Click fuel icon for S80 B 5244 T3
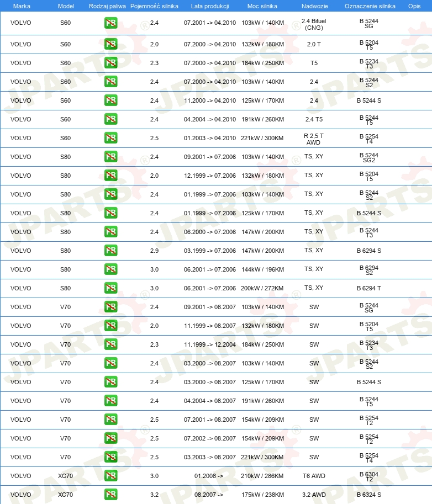 pos(110,232)
